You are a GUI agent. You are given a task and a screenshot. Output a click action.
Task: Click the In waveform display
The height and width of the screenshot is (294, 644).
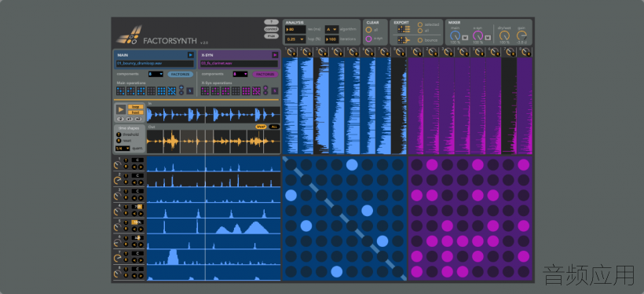tap(214, 115)
